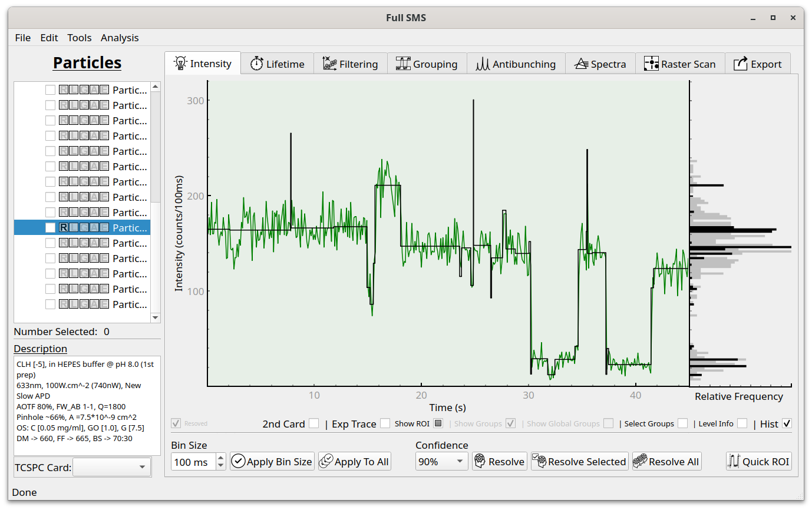This screenshot has width=812, height=510.
Task: Open the Spectra tab with the prism icon
Action: [x=600, y=64]
